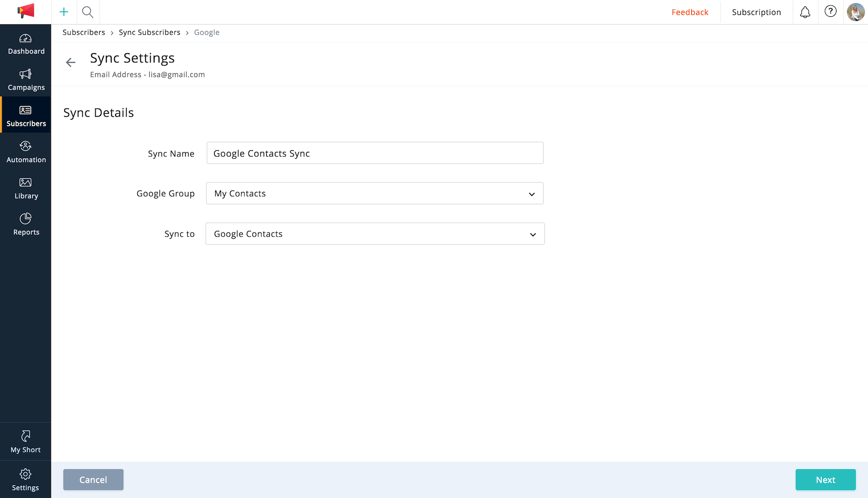This screenshot has height=498, width=868.
Task: Click into the Sync Name field
Action: (x=375, y=153)
